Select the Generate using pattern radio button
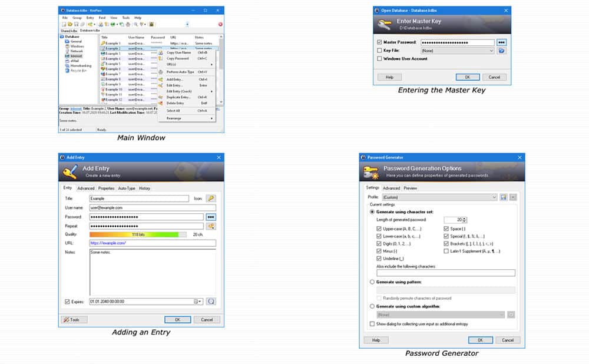The width and height of the screenshot is (589, 364). 372,282
